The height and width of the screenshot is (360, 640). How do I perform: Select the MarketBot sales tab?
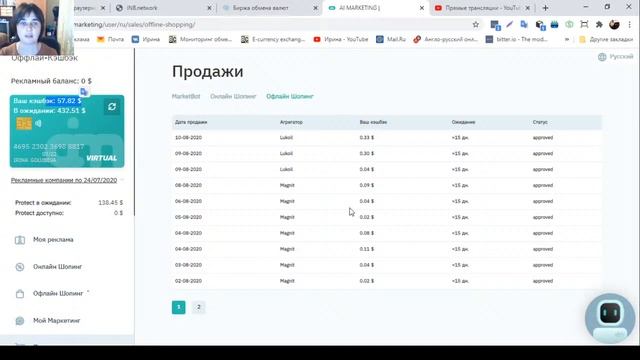pos(186,96)
